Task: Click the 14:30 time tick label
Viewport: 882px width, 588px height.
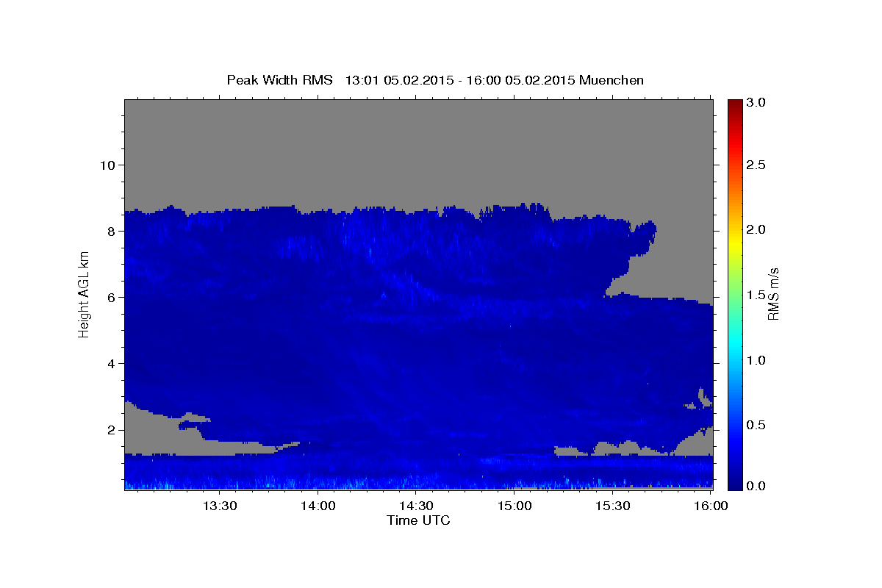Action: (417, 506)
